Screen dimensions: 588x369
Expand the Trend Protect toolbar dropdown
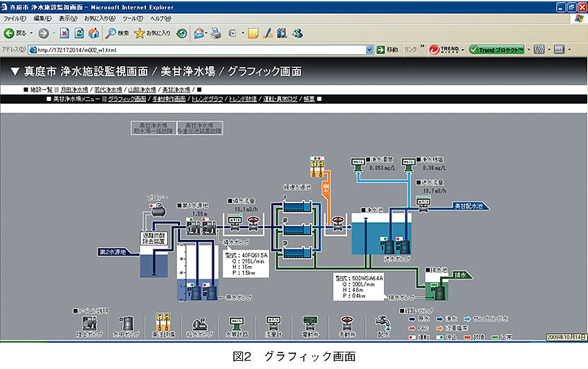click(528, 50)
